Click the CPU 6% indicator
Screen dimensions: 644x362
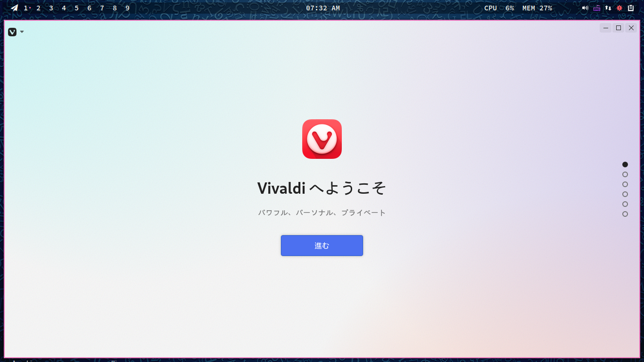[x=499, y=8]
